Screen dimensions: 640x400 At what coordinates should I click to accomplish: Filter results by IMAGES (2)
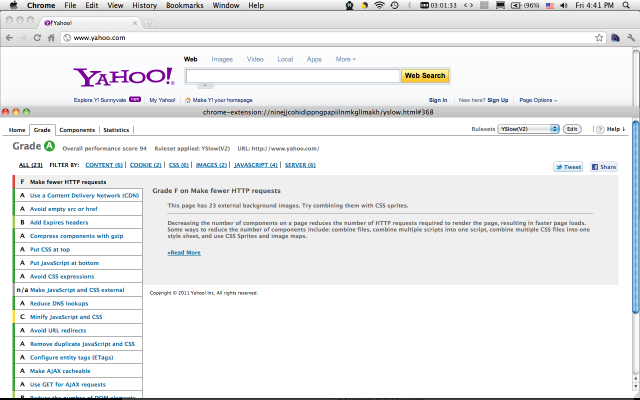click(211, 165)
